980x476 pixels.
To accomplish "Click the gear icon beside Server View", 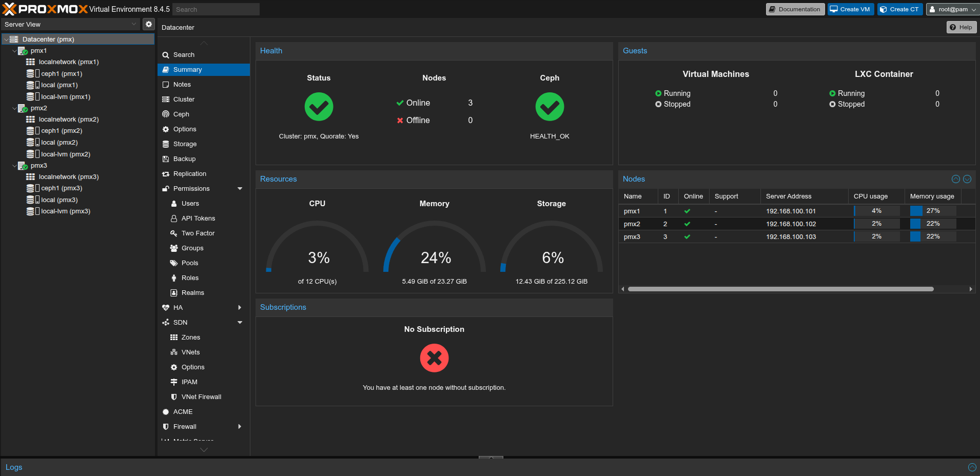I will 148,24.
